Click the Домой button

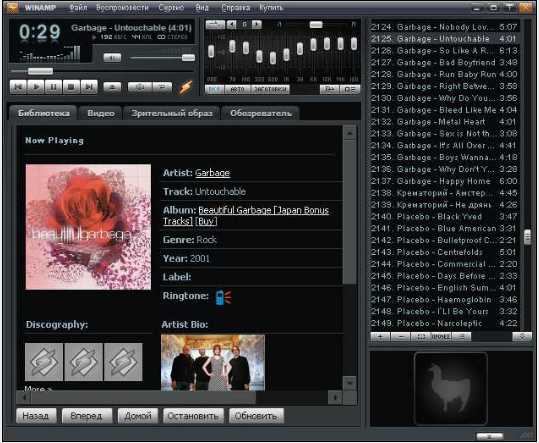pos(138,416)
